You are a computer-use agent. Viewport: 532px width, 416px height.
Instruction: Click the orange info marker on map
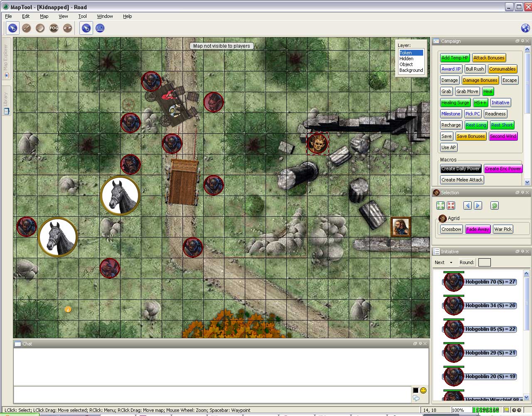(x=68, y=309)
